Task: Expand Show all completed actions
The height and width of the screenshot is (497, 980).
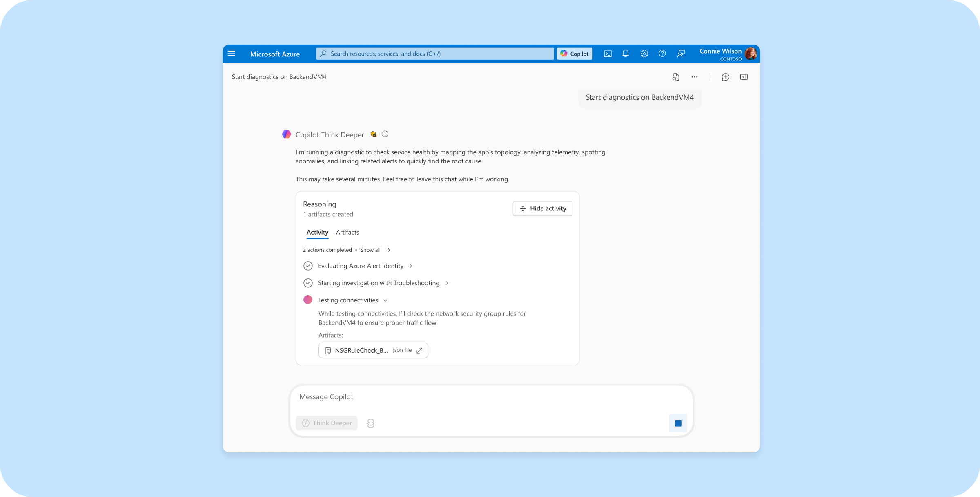Action: tap(375, 250)
